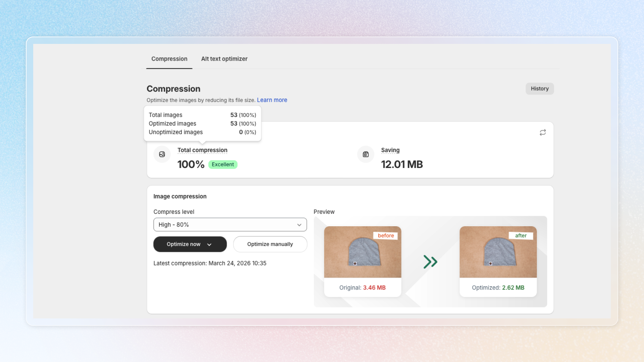Click the after tag on optimized image
The width and height of the screenshot is (644, 362).
coord(521,236)
